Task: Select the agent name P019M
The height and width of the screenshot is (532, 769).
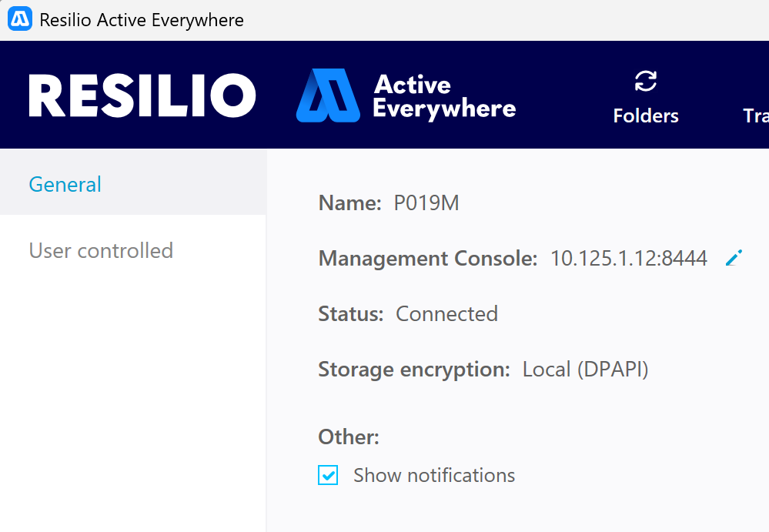Action: (426, 203)
